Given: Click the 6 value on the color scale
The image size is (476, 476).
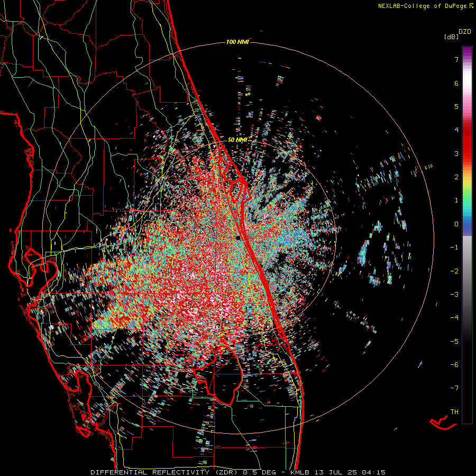Looking at the screenshot, I should pos(456,83).
